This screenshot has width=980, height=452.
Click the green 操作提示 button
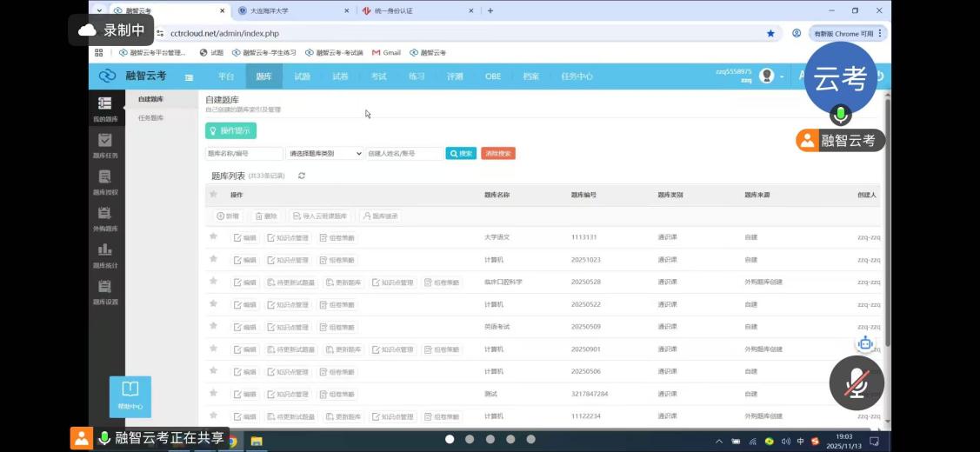tap(230, 130)
